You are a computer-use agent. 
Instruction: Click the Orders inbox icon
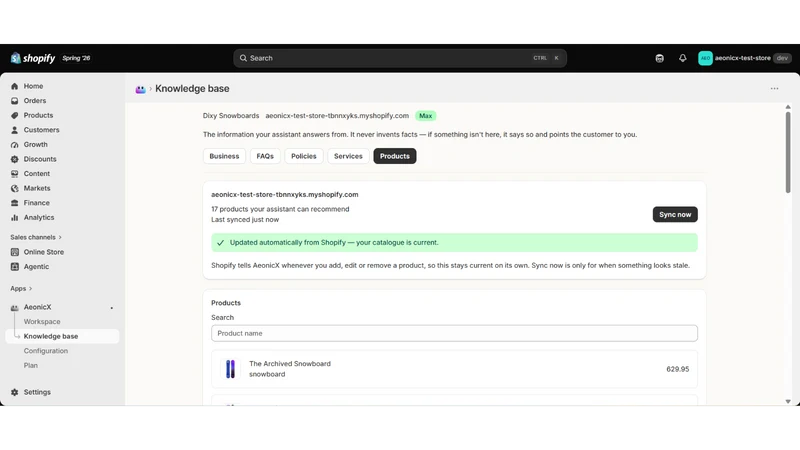coord(15,101)
